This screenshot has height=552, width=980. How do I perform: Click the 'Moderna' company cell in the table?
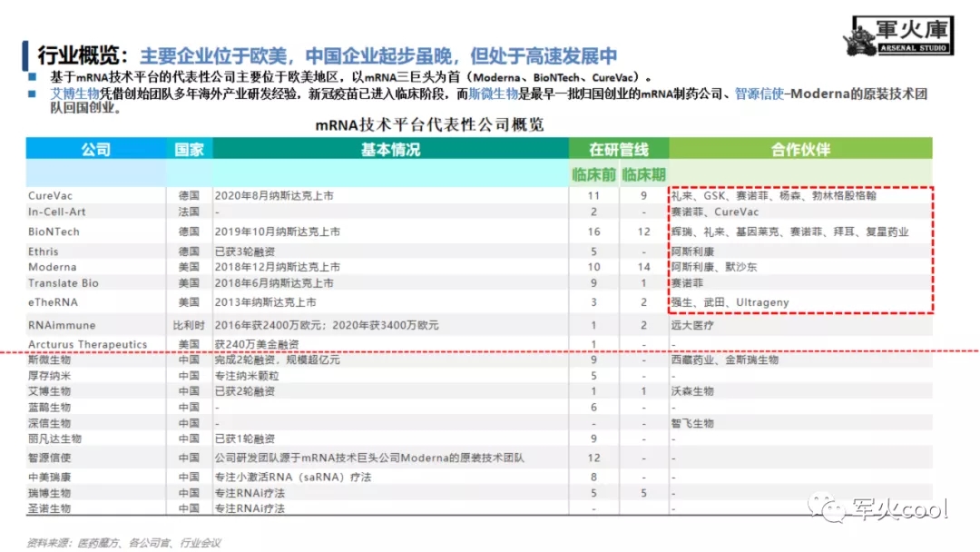pos(52,267)
